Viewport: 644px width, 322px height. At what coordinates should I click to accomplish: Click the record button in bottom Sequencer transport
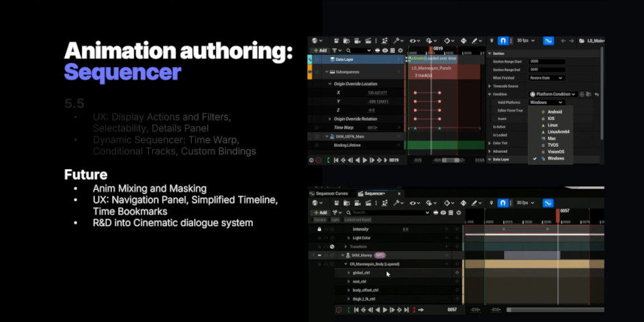pyautogui.click(x=338, y=309)
